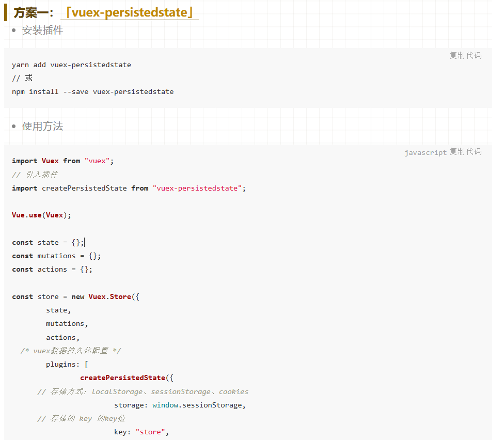Click the npm install --save command line

(x=92, y=92)
